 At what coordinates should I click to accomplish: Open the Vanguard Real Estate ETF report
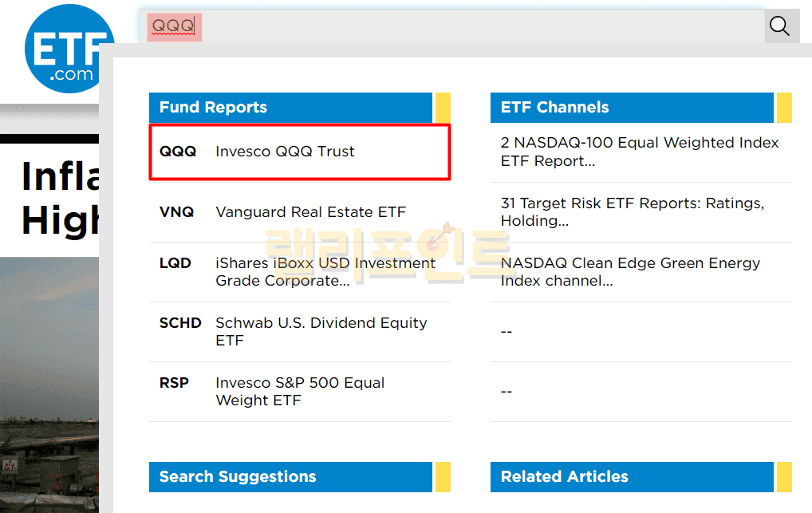pyautogui.click(x=310, y=212)
